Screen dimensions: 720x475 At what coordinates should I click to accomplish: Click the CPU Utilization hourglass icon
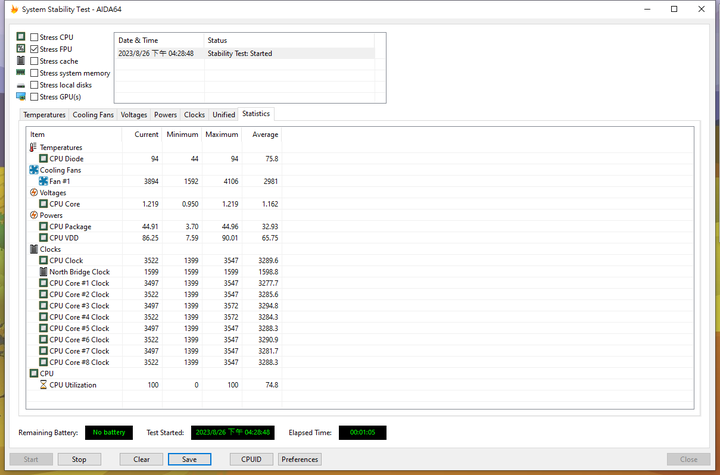[43, 385]
